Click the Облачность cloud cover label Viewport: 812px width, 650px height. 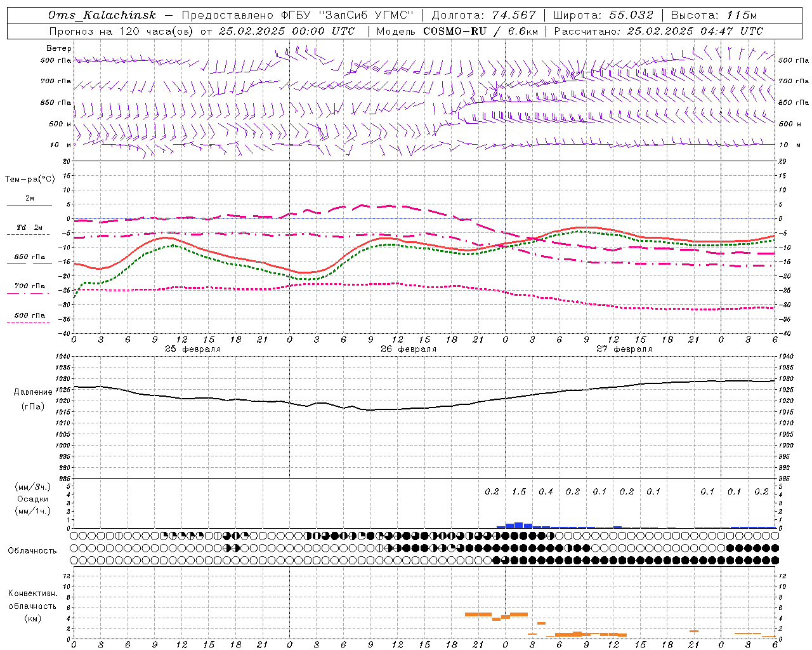coord(32,551)
